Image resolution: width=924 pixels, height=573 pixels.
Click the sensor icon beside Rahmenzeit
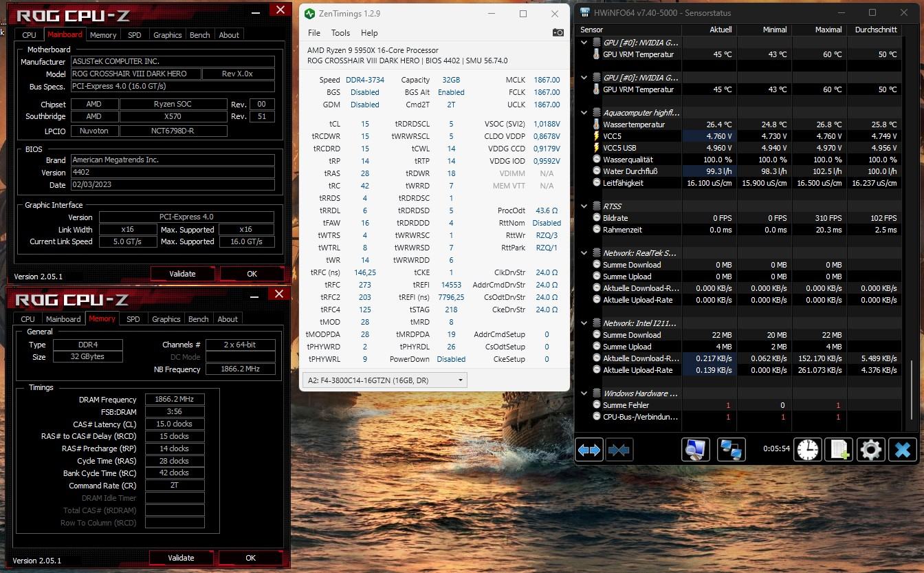click(x=596, y=230)
